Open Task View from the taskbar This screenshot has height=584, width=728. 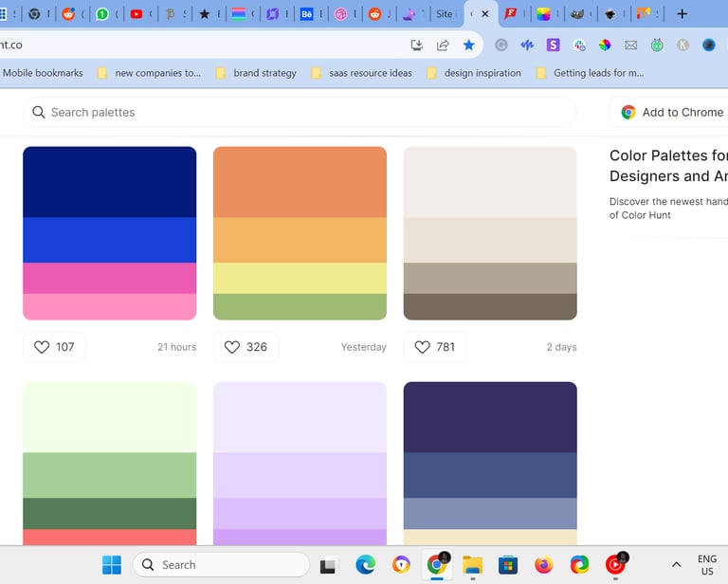click(328, 565)
